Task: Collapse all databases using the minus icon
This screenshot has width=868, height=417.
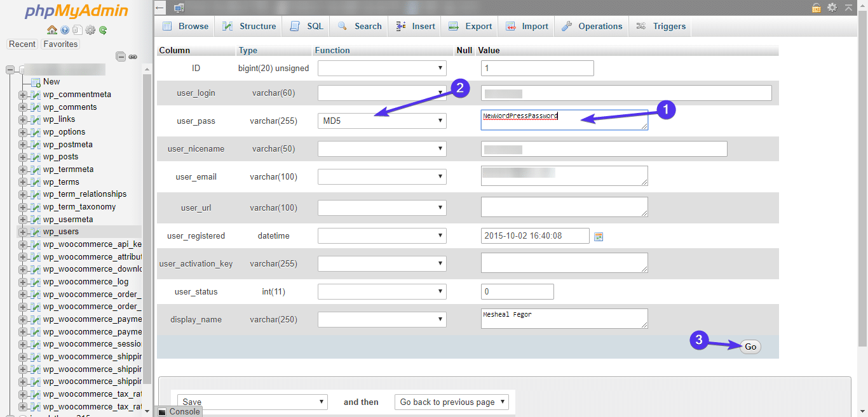Action: click(x=121, y=56)
